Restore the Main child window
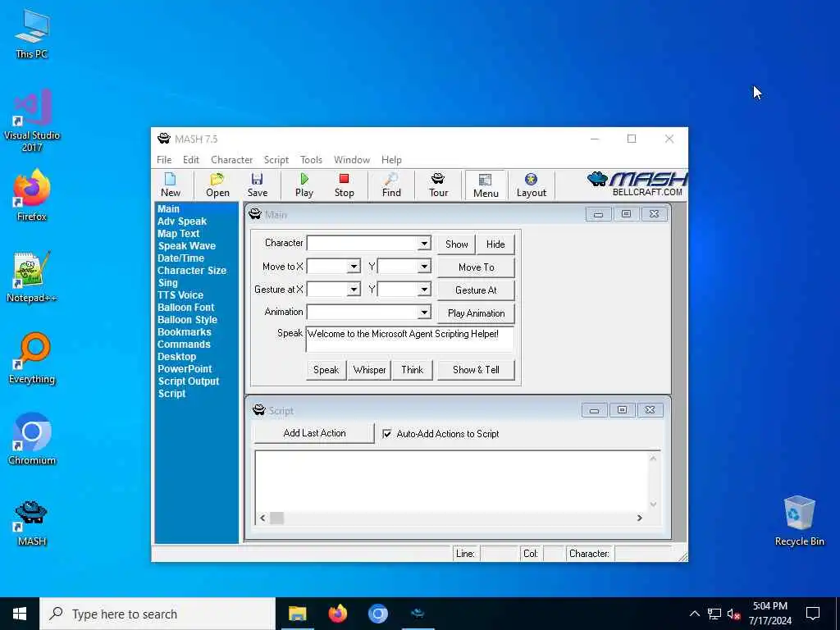This screenshot has height=630, width=840. (x=626, y=214)
